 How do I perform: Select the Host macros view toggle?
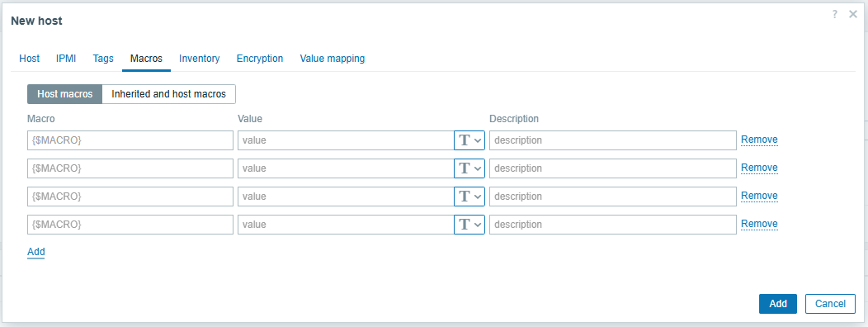pos(64,94)
